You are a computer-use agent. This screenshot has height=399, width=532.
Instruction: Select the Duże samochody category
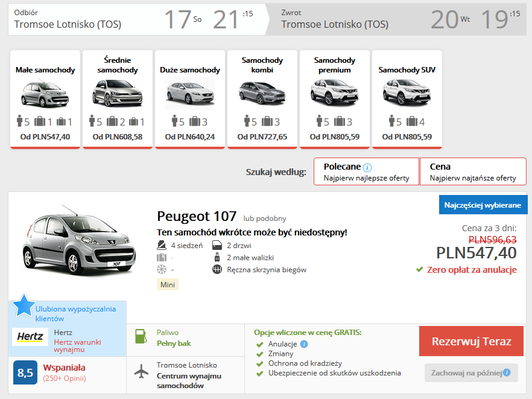point(190,100)
